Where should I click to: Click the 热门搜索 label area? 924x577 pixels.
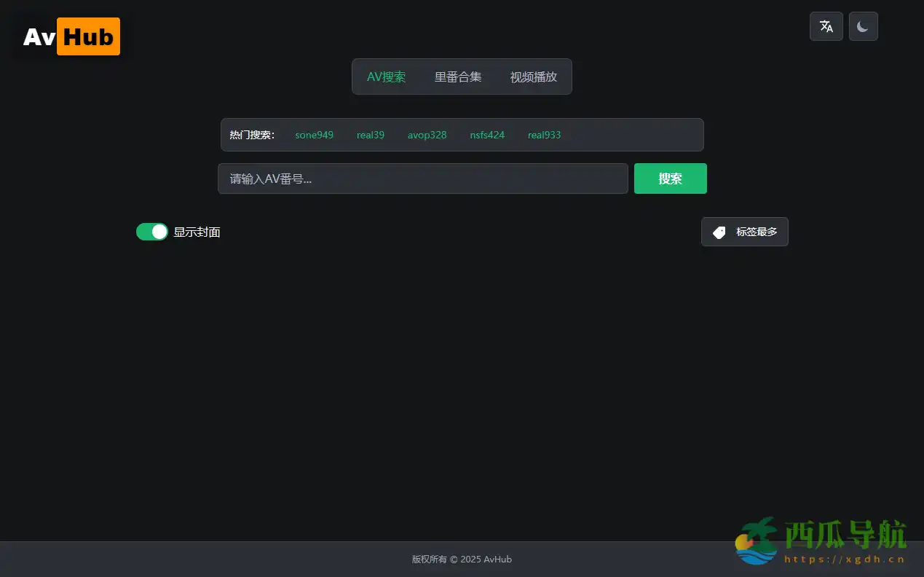coord(251,135)
